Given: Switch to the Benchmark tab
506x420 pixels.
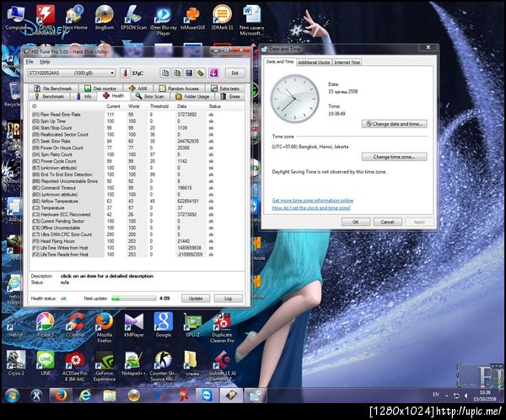Looking at the screenshot, I should coord(50,96).
